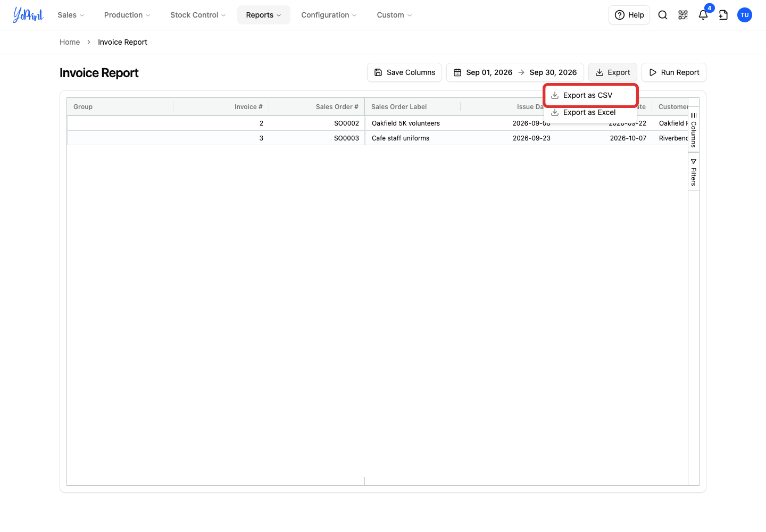
Task: Click the Oakfield 5K volunteers cell
Action: coord(413,123)
